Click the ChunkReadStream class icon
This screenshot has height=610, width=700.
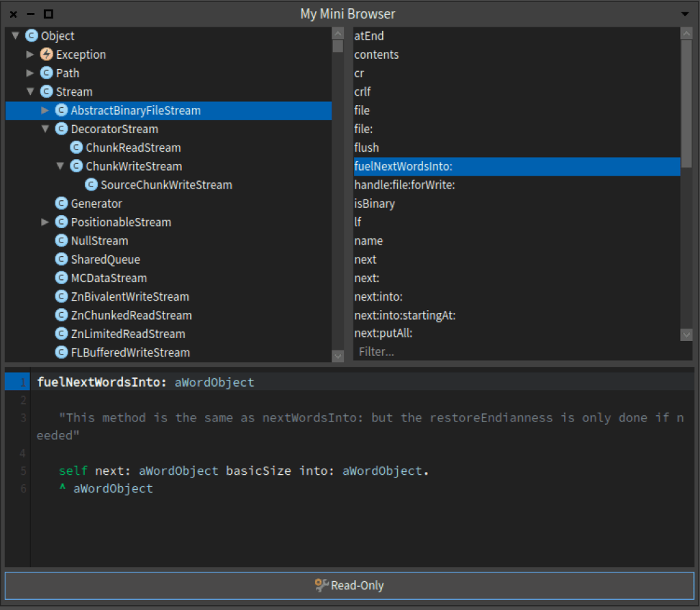pos(77,148)
